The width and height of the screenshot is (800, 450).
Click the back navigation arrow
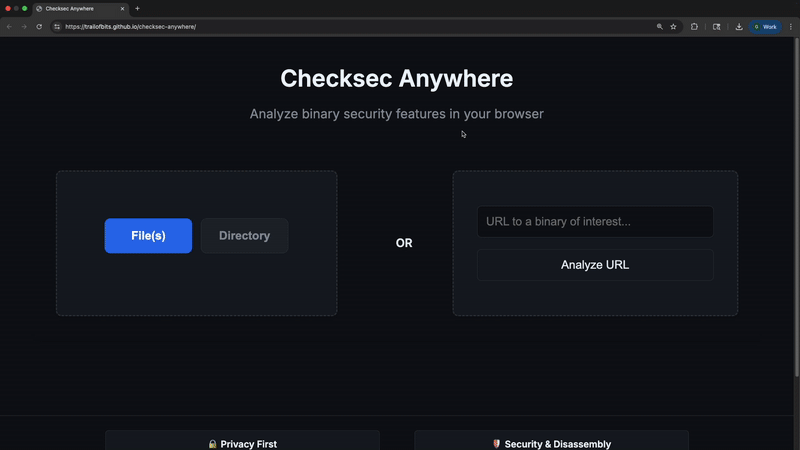coord(9,27)
